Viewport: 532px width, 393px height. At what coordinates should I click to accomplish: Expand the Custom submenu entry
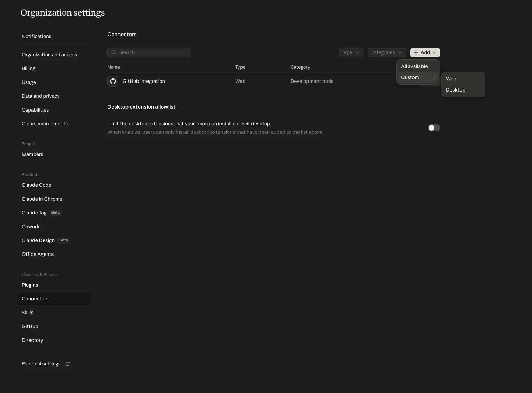click(418, 77)
